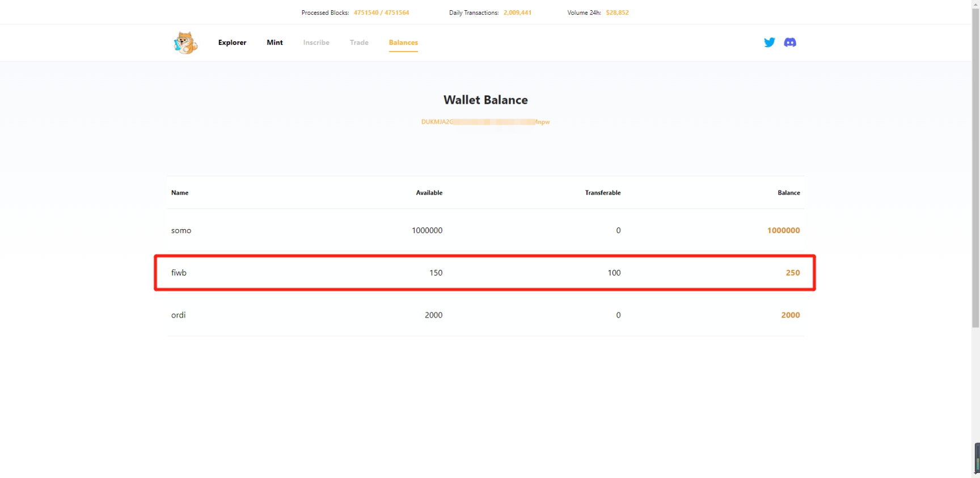The image size is (980, 478).
Task: Click fiwb balance 250
Action: 793,273
